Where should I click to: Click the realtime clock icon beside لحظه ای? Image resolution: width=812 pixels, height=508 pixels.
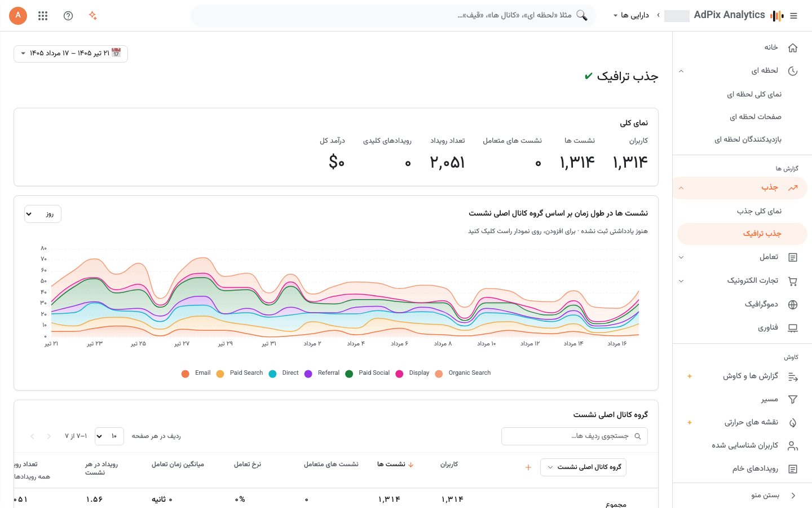click(x=793, y=71)
